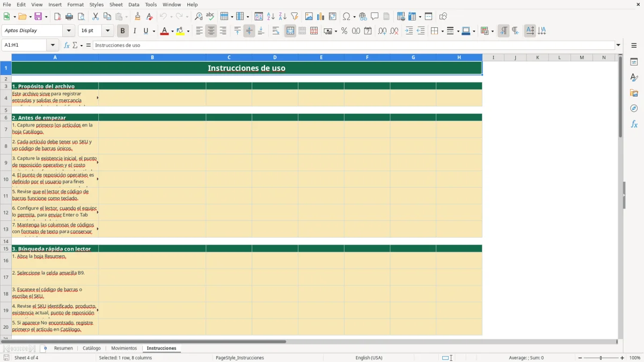Insert Comment speech bubble icon
The height and width of the screenshot is (362, 644).
[x=375, y=17]
